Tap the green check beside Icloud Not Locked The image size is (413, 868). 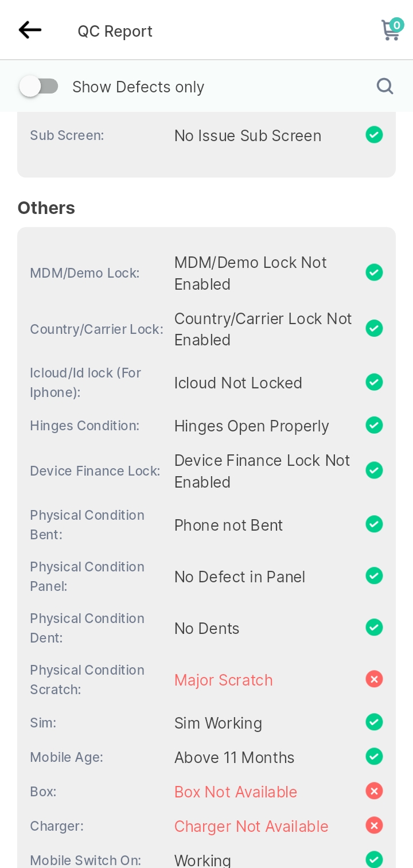[374, 382]
